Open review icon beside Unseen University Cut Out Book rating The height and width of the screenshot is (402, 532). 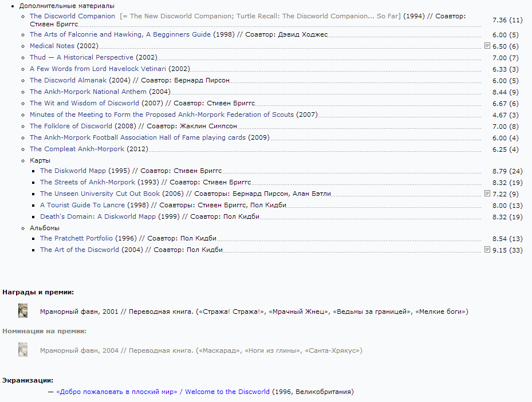click(487, 194)
